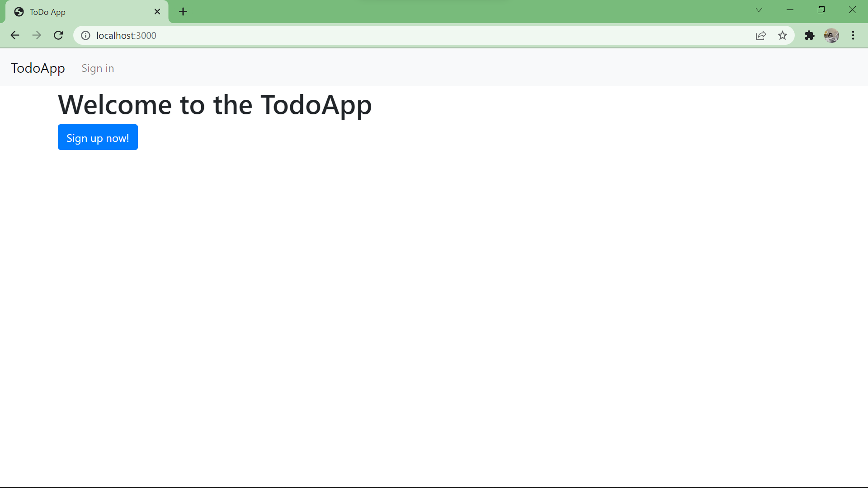Screen dimensions: 868x488
Task: Click the share icon in the toolbar
Action: (x=761, y=35)
